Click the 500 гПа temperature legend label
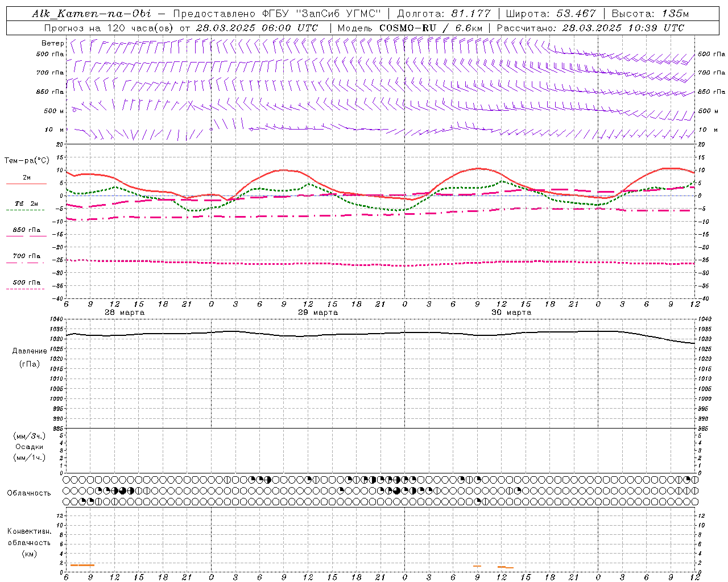 [x=27, y=282]
